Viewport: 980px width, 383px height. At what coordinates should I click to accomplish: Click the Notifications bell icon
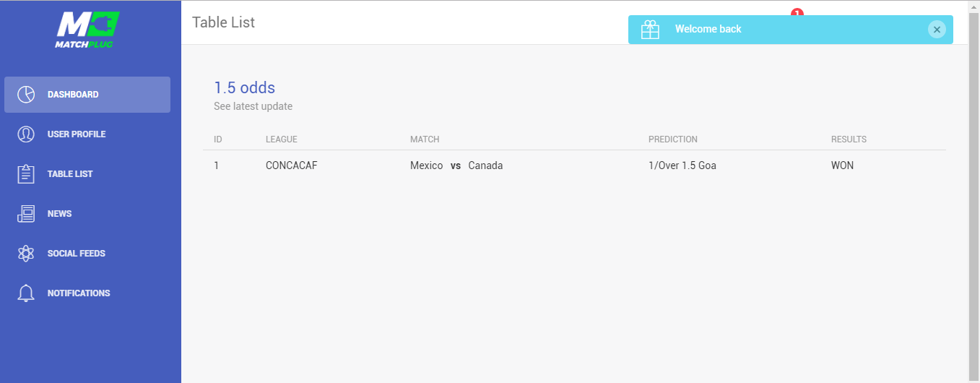click(26, 293)
